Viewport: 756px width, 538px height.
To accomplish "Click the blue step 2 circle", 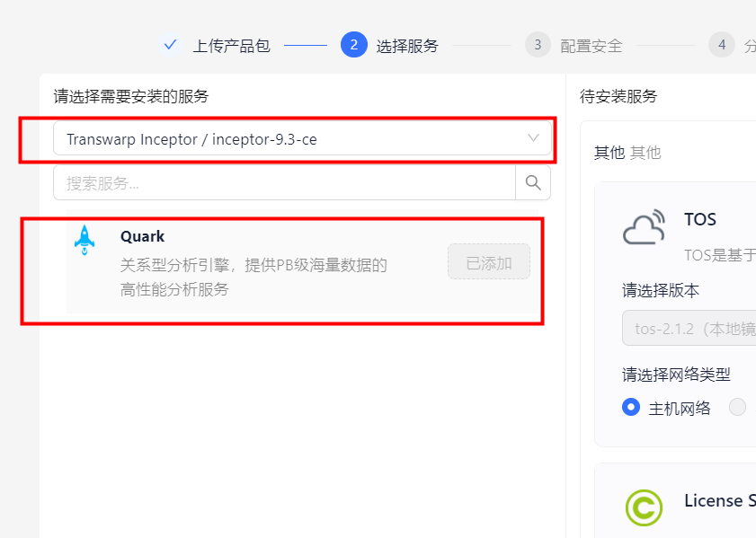I will 354,45.
